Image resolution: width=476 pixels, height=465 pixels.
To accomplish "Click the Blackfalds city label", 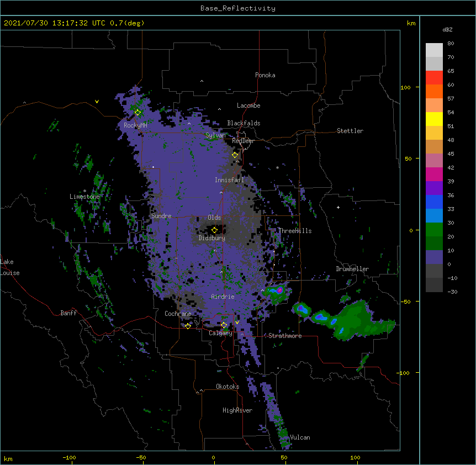I will click(244, 123).
